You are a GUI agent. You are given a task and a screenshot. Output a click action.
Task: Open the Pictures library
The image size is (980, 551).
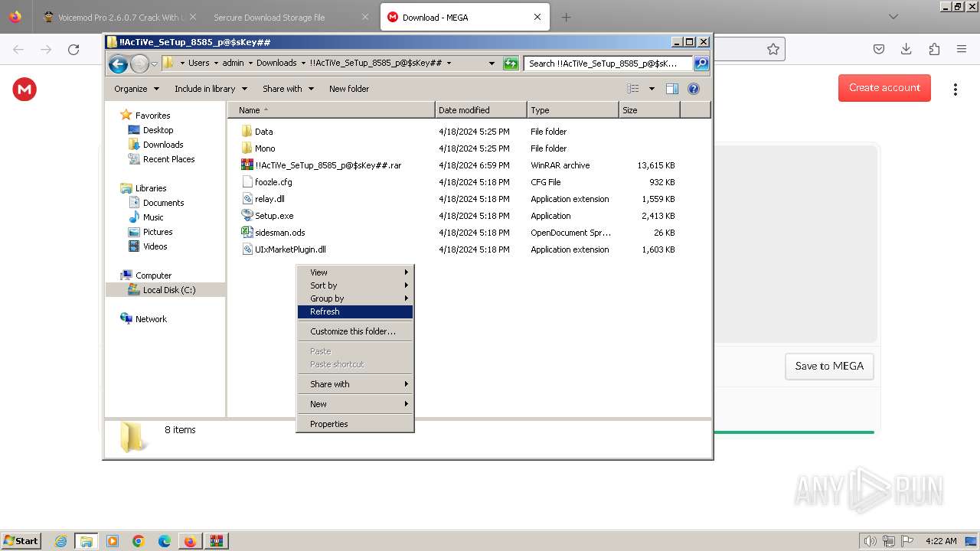pos(158,232)
